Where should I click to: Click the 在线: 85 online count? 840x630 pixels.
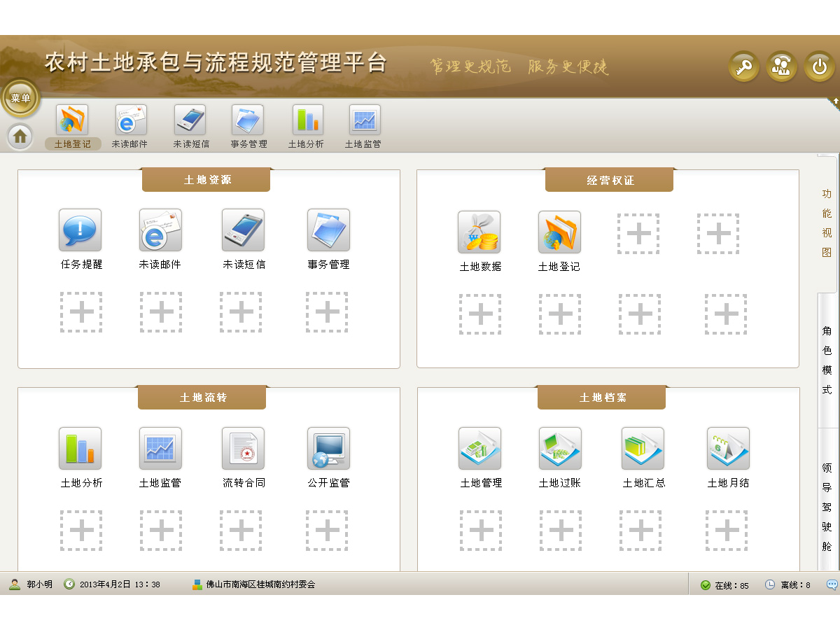point(731,585)
